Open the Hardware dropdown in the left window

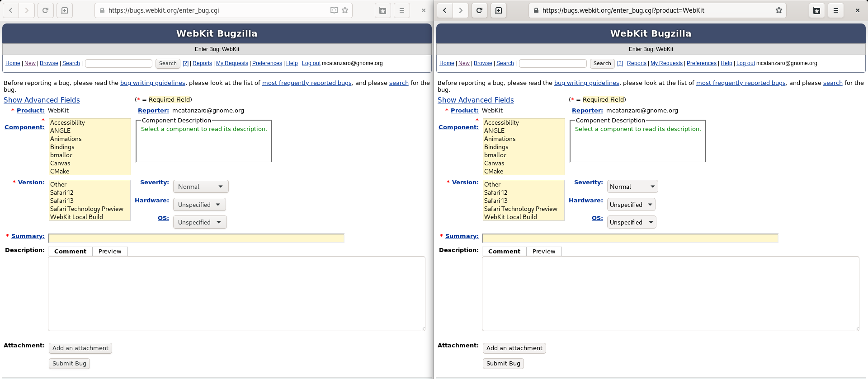tap(199, 205)
